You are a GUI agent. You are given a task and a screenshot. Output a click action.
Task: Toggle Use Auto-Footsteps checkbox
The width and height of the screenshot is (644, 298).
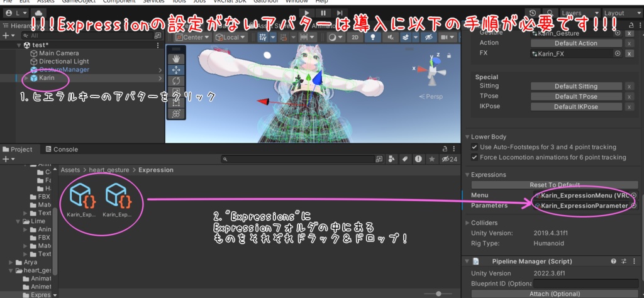click(x=474, y=147)
